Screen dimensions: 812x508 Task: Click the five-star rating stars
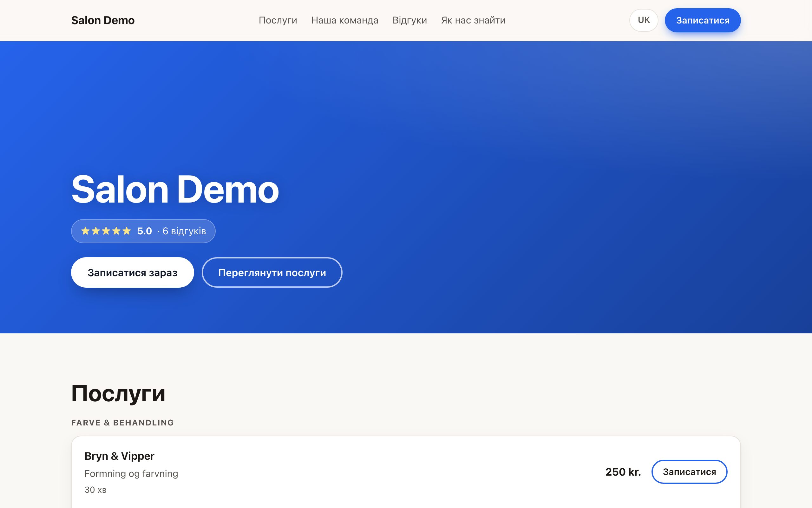pos(106,231)
